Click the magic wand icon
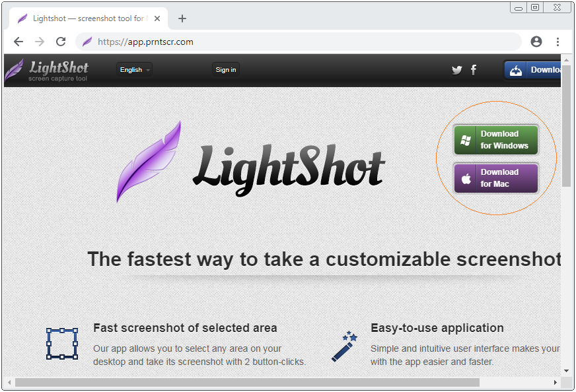 pos(344,346)
